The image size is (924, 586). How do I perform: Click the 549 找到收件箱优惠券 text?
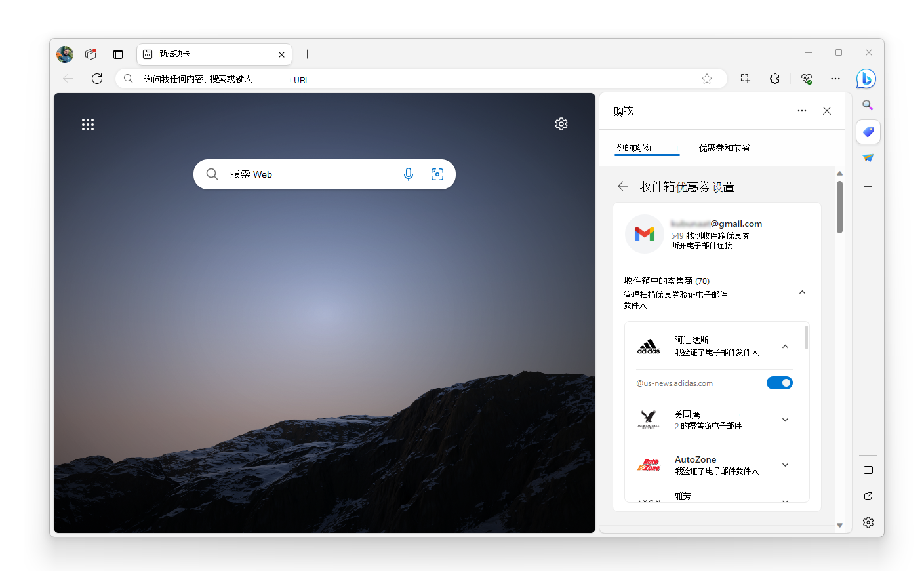pos(710,236)
